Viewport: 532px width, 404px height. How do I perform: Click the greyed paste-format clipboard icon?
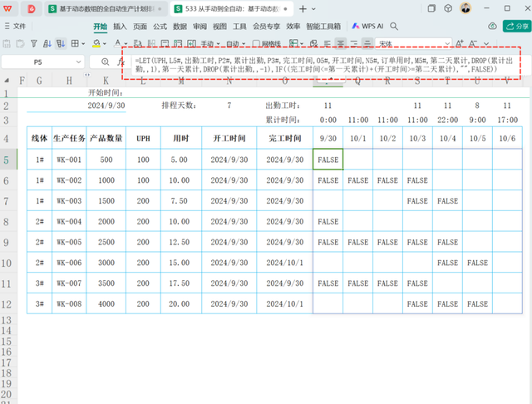point(7,43)
